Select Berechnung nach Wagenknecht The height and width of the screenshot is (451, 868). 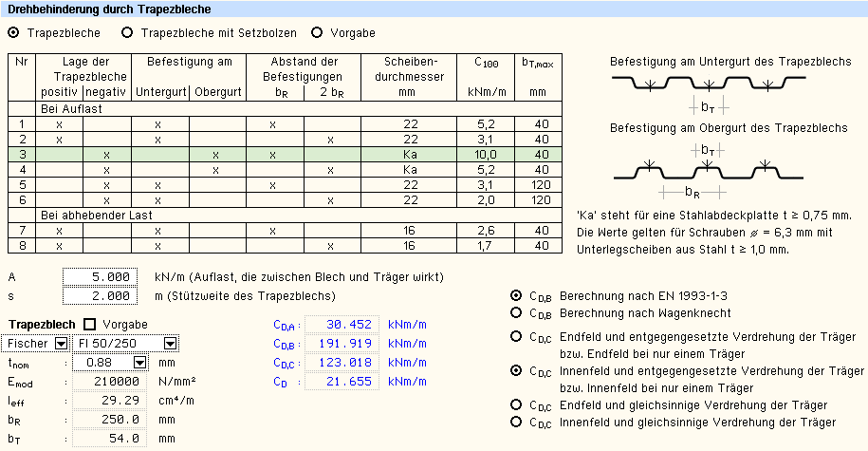(516, 311)
